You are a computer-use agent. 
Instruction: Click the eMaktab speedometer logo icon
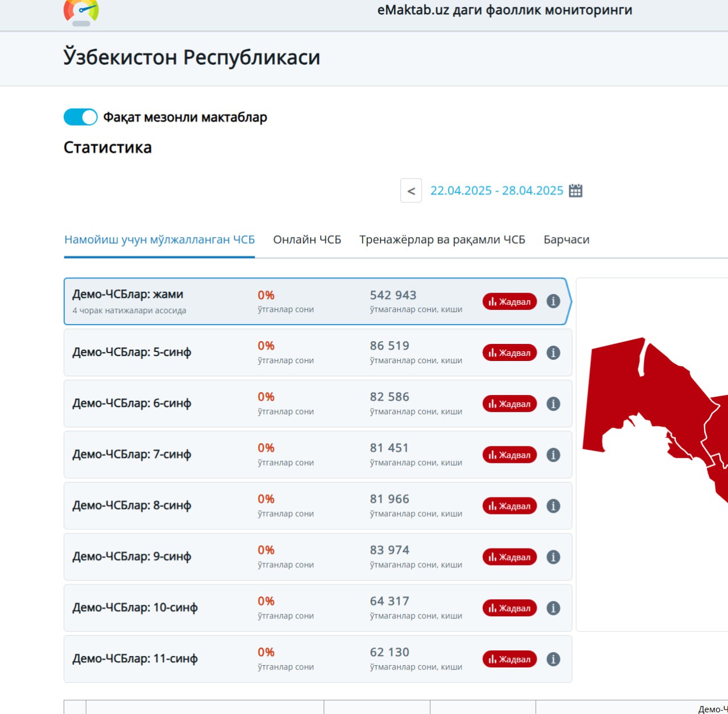coord(81,13)
